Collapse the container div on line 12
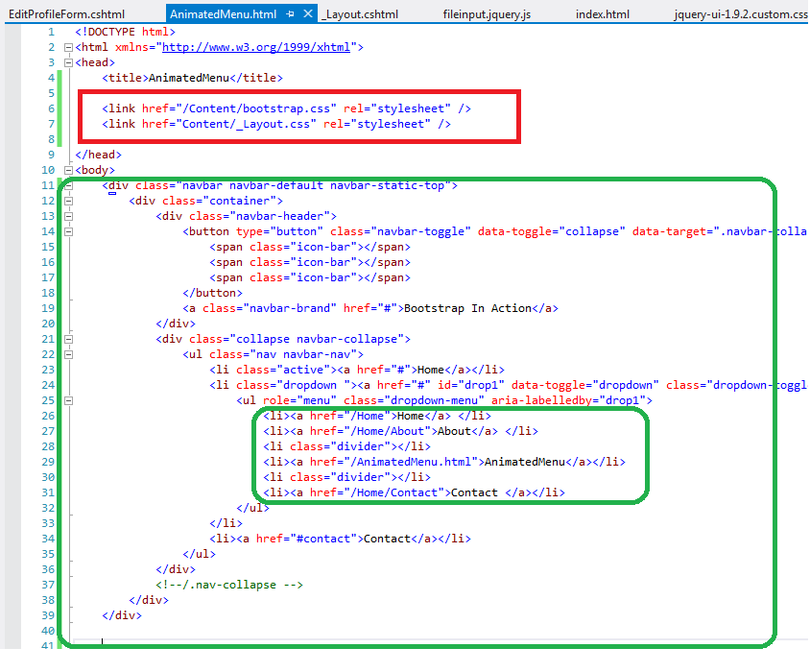The image size is (810, 672). click(x=68, y=201)
